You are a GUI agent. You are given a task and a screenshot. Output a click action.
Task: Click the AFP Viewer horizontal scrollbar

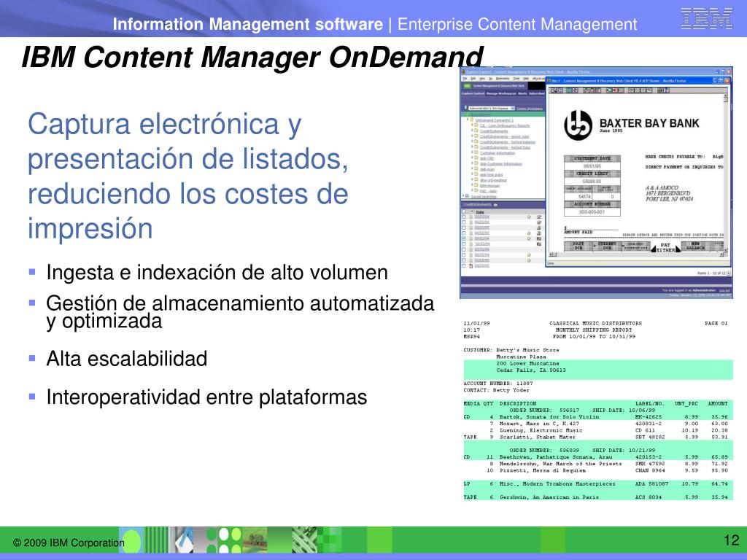pos(636,254)
